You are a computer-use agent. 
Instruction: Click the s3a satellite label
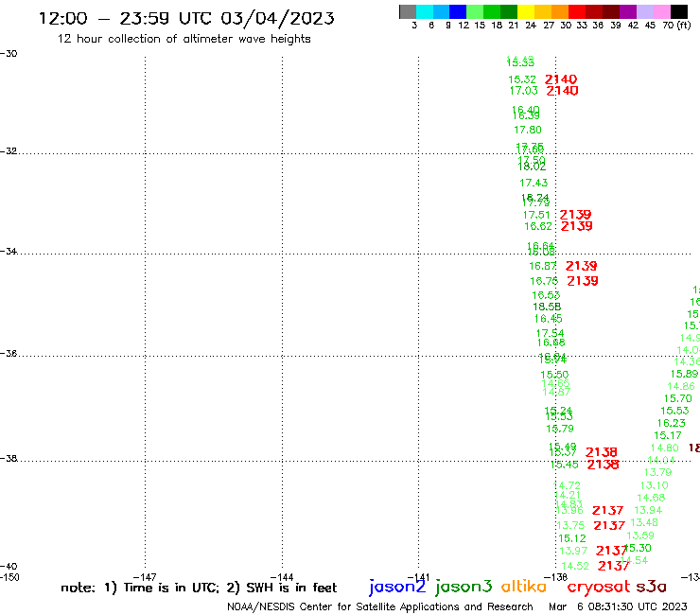651,587
